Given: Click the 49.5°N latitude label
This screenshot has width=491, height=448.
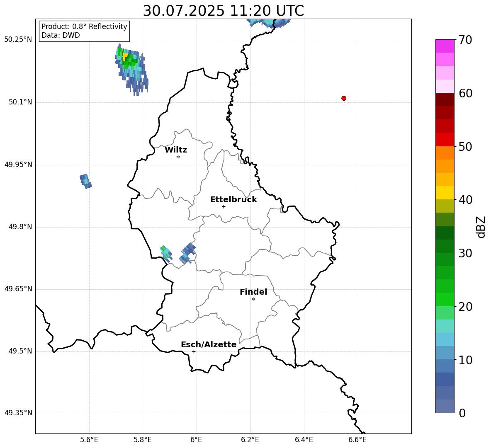Looking at the screenshot, I should 20,351.
